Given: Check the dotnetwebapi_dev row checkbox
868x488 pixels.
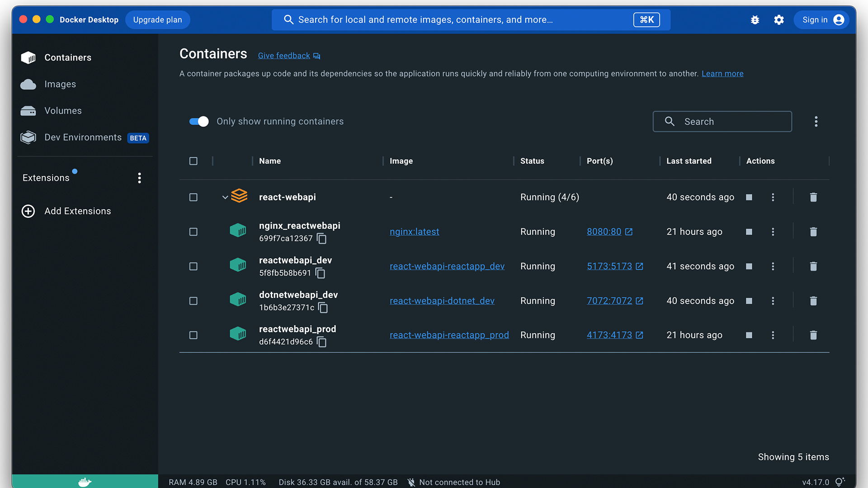Looking at the screenshot, I should click(193, 301).
